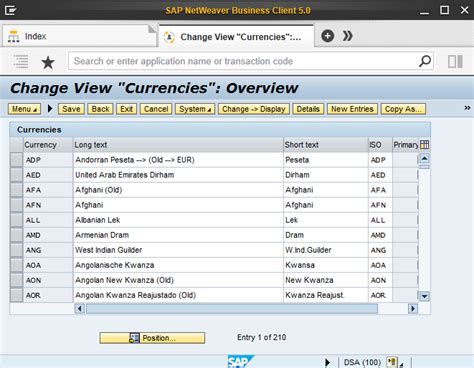Select the Change View Currencies tab
This screenshot has height=368, width=474.
[236, 37]
